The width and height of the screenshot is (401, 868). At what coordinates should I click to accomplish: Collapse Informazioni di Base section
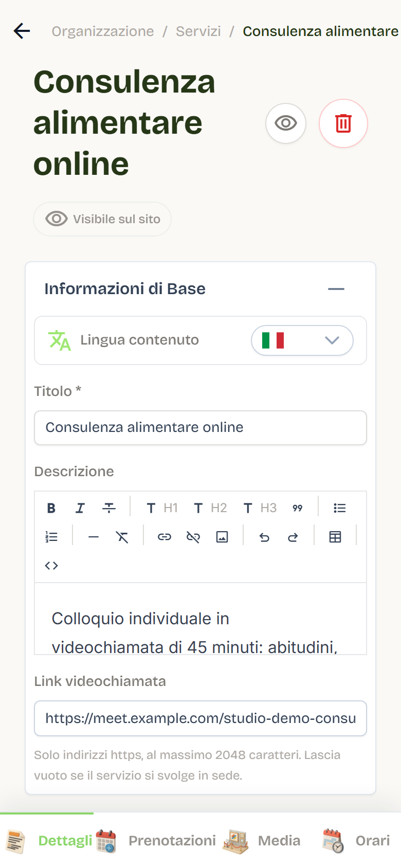[x=336, y=289]
